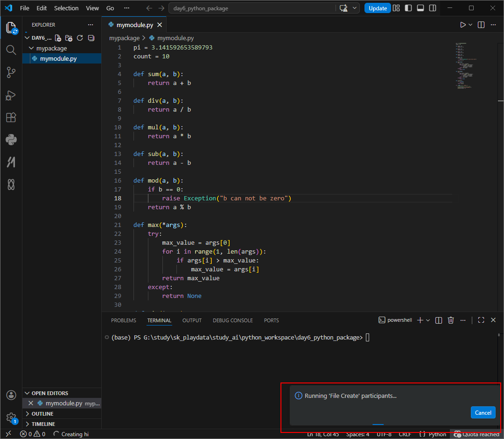Open Copilot chat dropdown arrow
504x439 pixels.
tap(354, 8)
